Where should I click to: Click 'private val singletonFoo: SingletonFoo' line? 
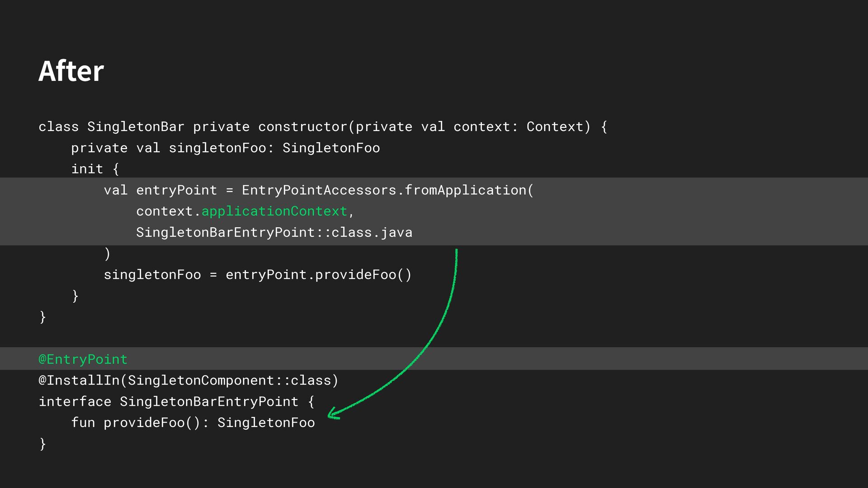[x=225, y=148]
